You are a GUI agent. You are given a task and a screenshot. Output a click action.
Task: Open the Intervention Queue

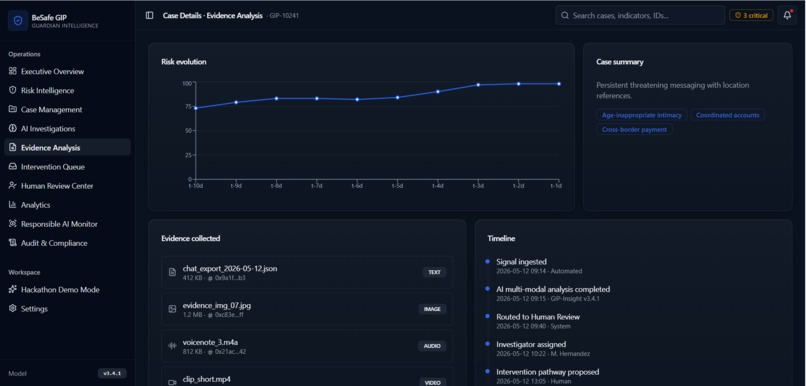tap(67, 167)
